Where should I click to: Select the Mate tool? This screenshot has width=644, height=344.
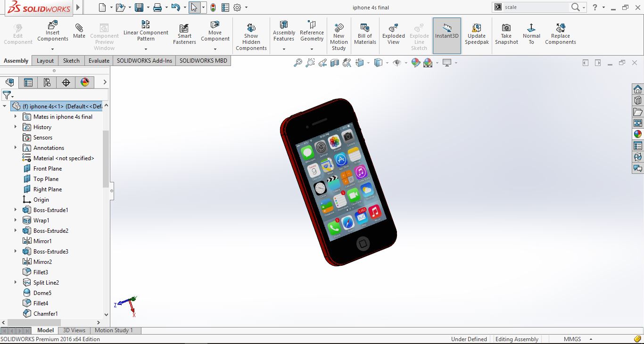coord(79,31)
